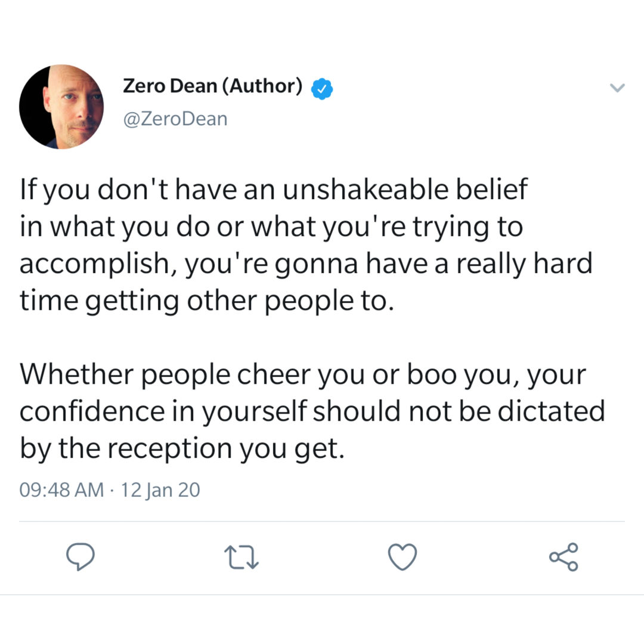The height and width of the screenshot is (644, 644).
Task: Click the word "confidence" in the tweet
Action: click(x=92, y=411)
